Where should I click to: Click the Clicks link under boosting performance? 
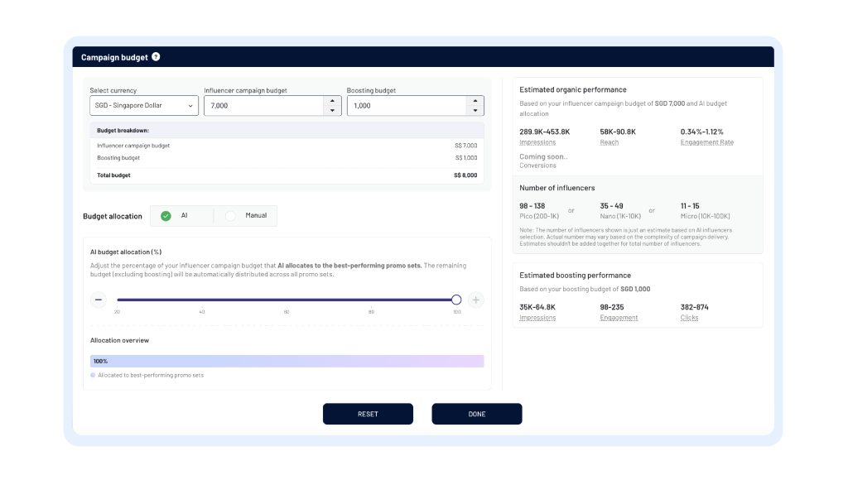pyautogui.click(x=690, y=317)
